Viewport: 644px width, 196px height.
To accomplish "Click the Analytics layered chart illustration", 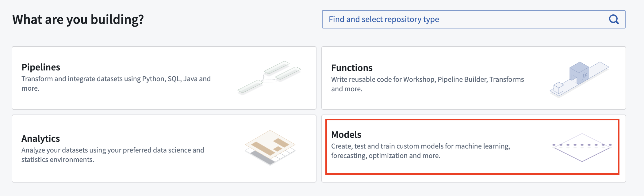I will [270, 147].
